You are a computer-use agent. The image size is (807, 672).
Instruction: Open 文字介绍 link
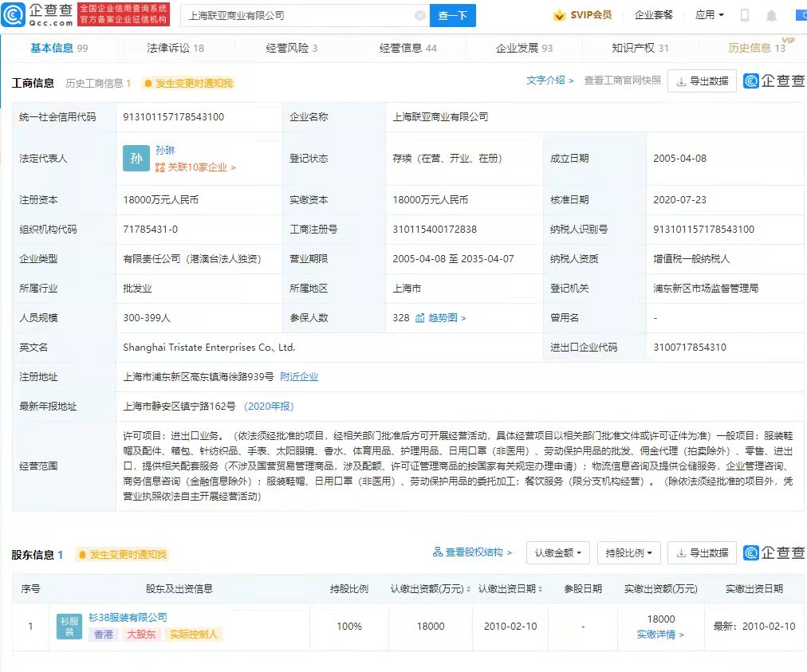(x=549, y=81)
